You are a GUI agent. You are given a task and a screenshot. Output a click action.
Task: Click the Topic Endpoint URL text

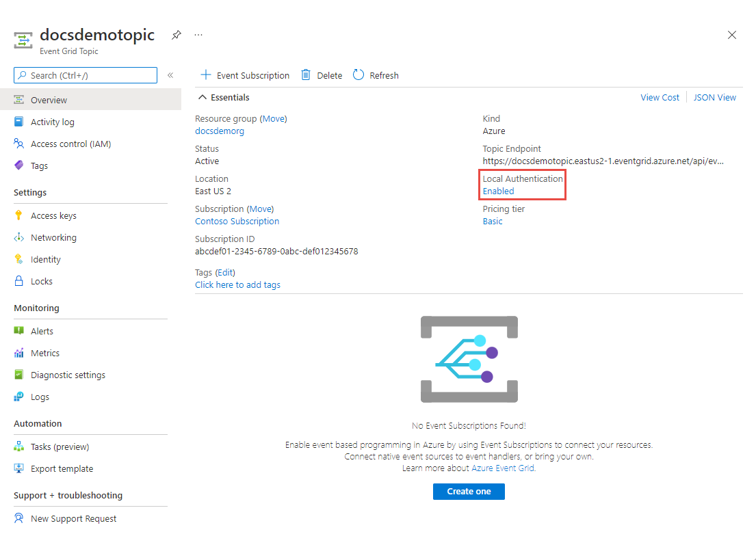[603, 161]
